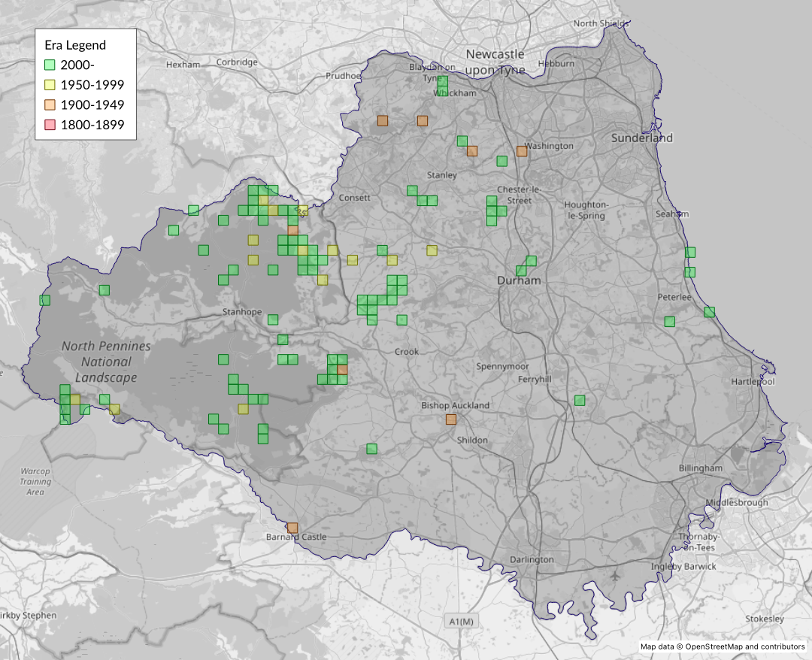The height and width of the screenshot is (660, 812).
Task: Click the Spennymoor label
Action: pyautogui.click(x=502, y=367)
